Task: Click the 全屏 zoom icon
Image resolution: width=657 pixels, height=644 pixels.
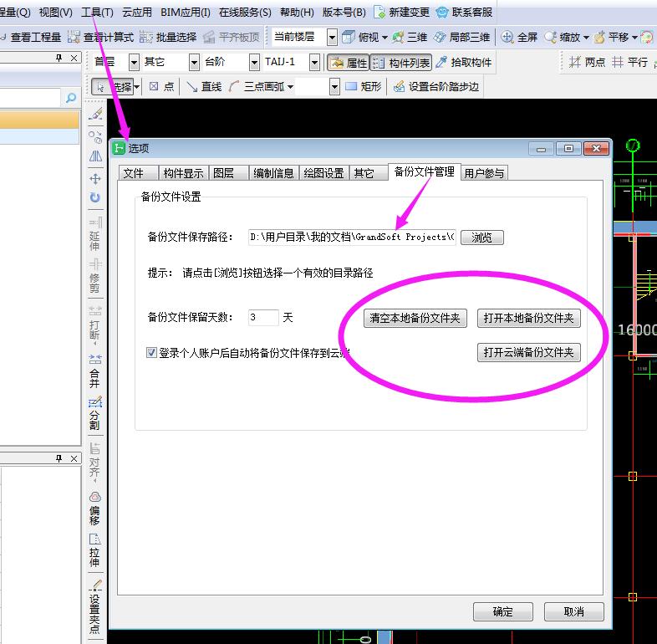Action: click(507, 38)
